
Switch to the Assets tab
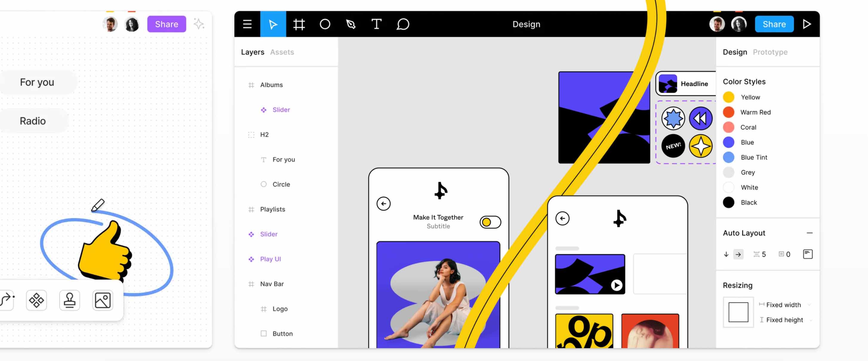click(x=282, y=52)
